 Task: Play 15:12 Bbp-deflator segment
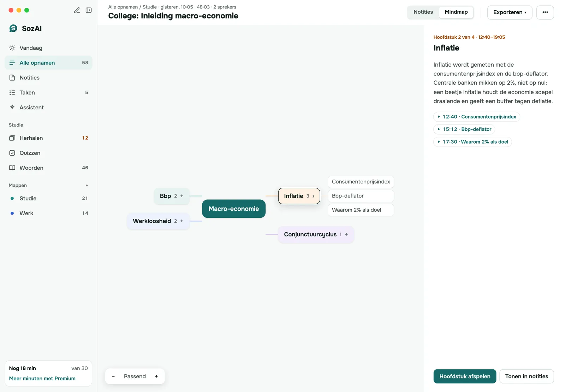(464, 129)
